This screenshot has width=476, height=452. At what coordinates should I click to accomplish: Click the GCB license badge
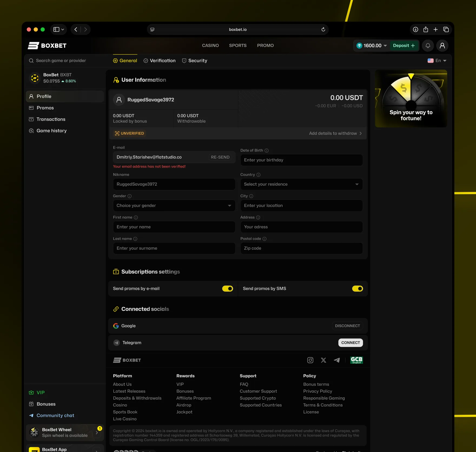356,360
